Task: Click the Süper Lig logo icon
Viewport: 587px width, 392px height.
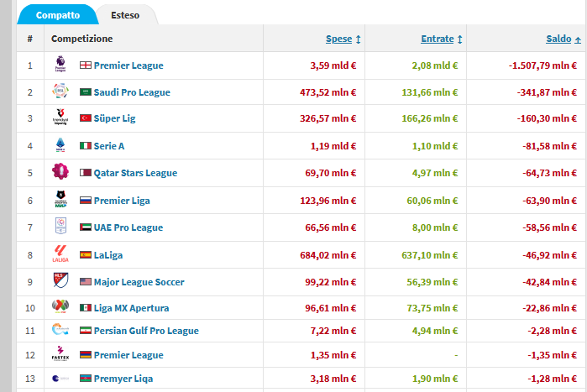Action: (x=60, y=117)
